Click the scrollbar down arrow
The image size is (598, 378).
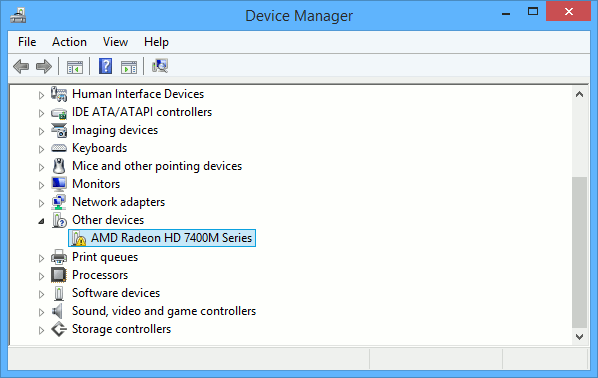click(579, 337)
